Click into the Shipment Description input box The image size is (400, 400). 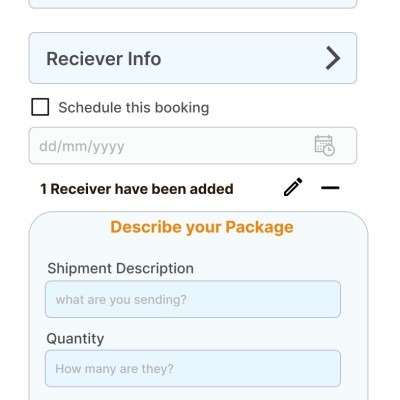pos(193,299)
